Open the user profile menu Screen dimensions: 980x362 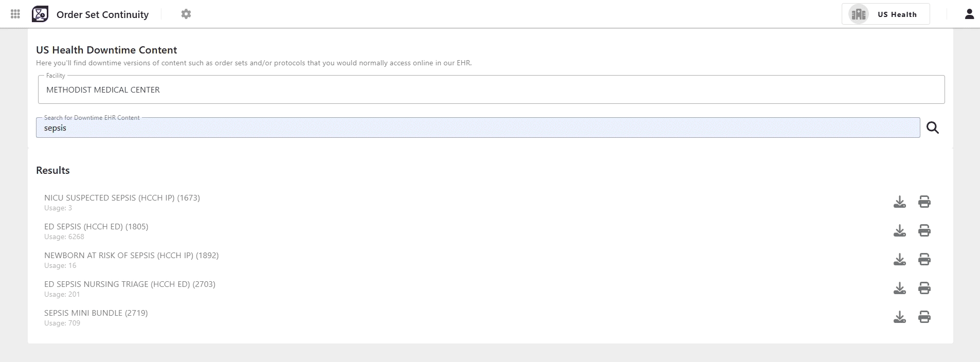(969, 14)
